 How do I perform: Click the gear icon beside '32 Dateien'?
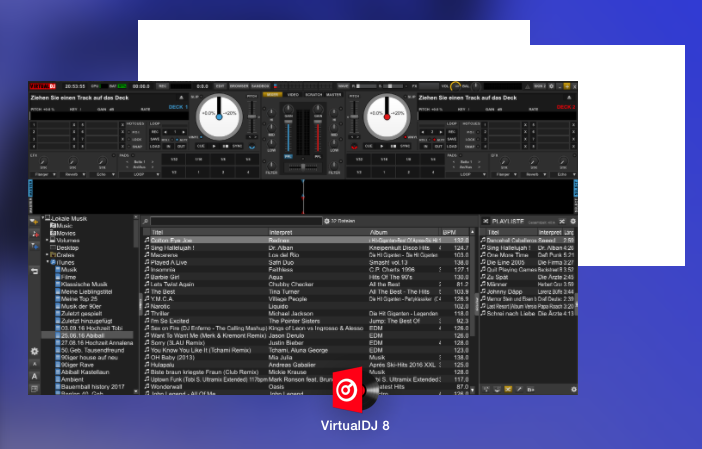click(x=327, y=221)
